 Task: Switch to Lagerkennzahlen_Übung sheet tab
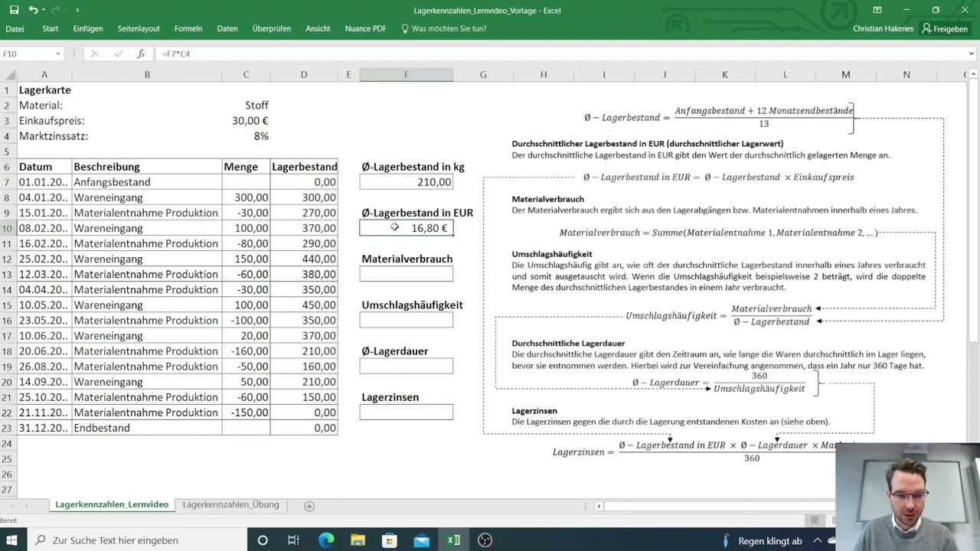230,505
